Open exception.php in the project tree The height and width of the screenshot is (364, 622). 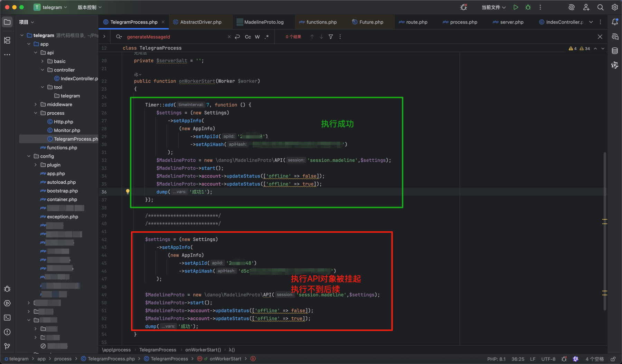[x=63, y=217]
